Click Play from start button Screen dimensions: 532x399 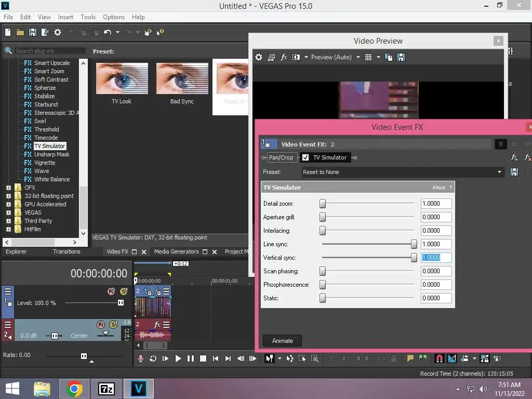coord(166,358)
